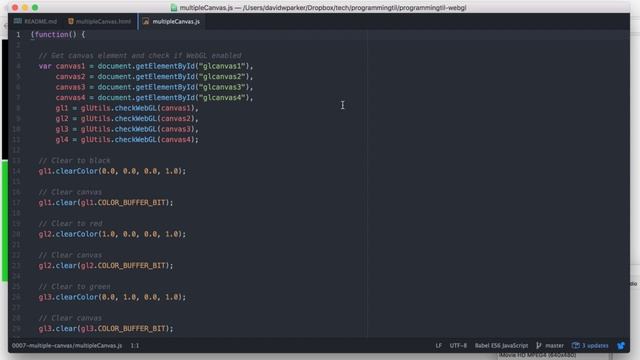The image size is (640, 360).
Task: Click the "glcanvas3" string
Action: coord(223,87)
